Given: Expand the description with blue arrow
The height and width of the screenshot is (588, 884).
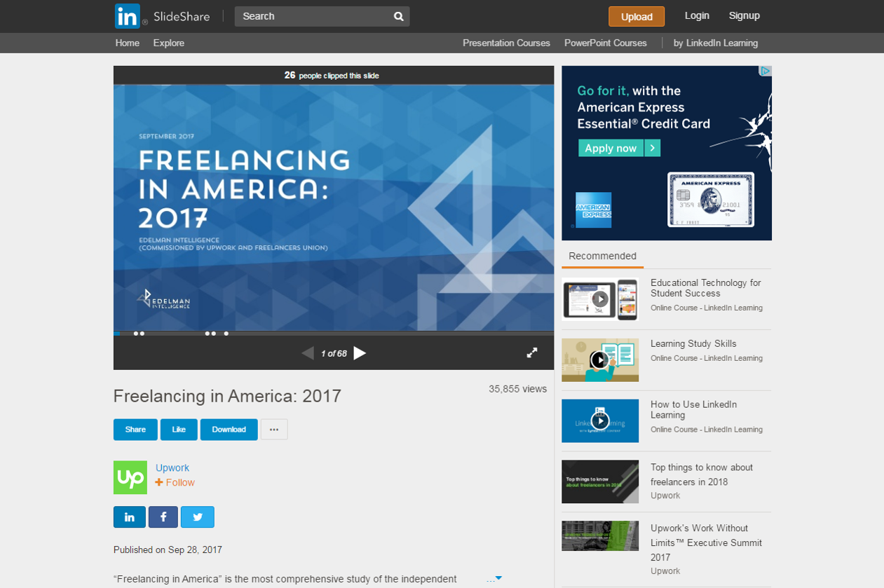Looking at the screenshot, I should click(498, 578).
